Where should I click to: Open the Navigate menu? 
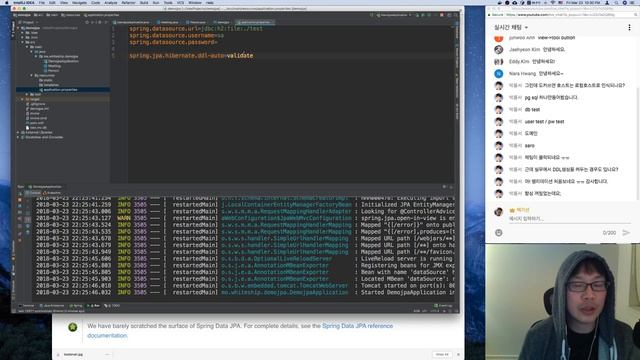pos(79,2)
